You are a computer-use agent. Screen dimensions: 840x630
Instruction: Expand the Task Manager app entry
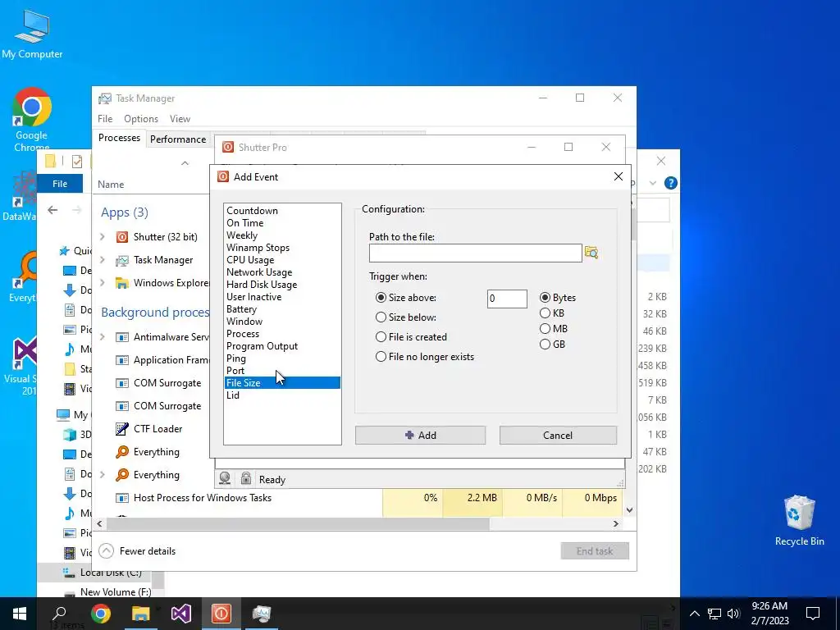point(103,260)
